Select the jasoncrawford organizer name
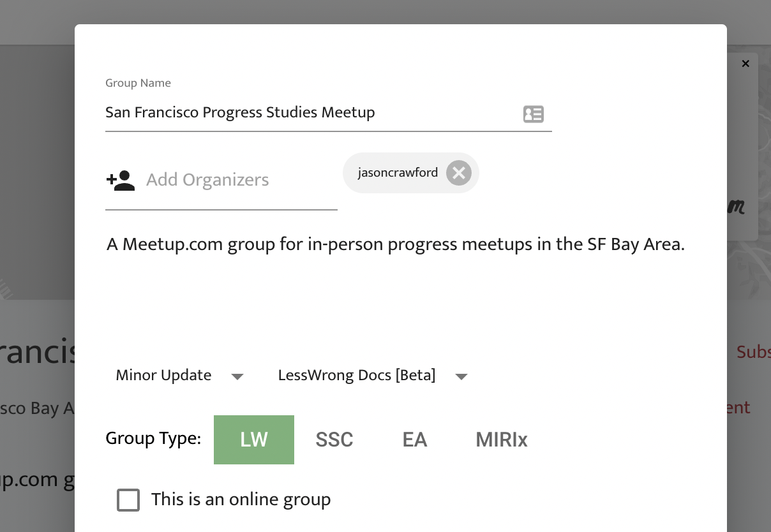Viewport: 771px width, 532px height. point(398,173)
